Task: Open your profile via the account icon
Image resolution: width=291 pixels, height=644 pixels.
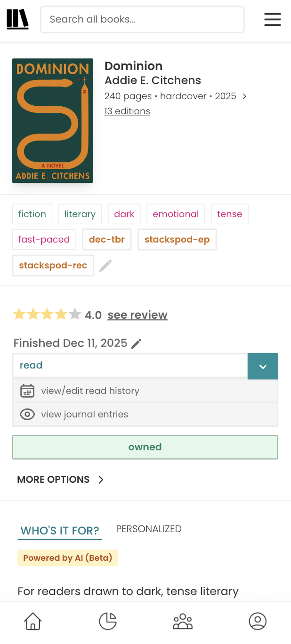Action: (x=258, y=620)
